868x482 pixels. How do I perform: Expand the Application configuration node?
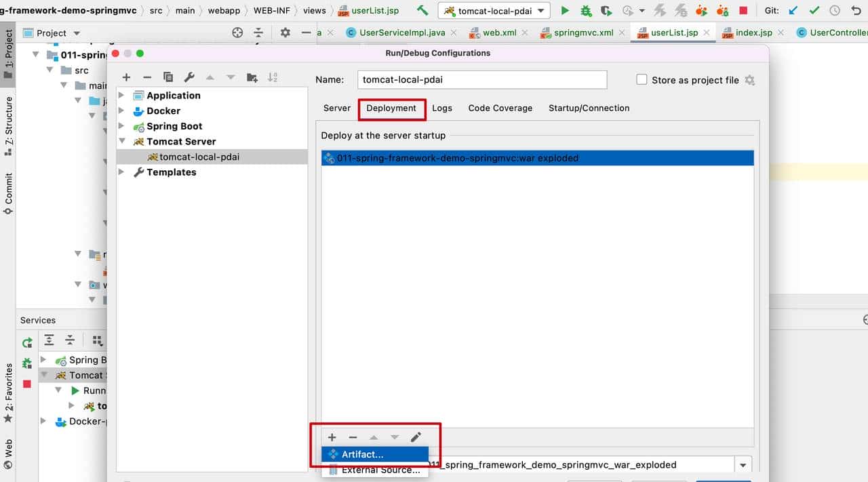[x=122, y=96]
